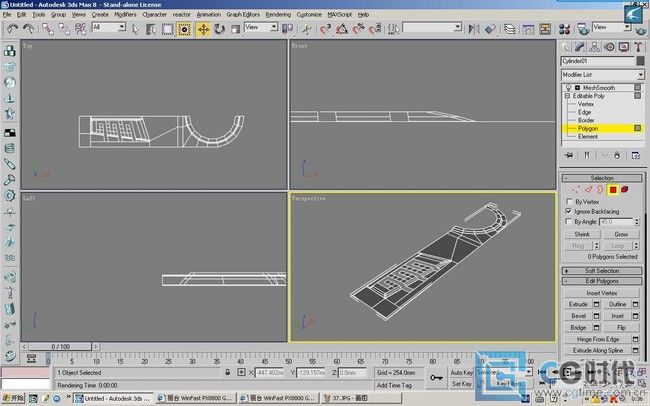Enable the By Angle checkbox
This screenshot has height=406, width=650.
(569, 222)
